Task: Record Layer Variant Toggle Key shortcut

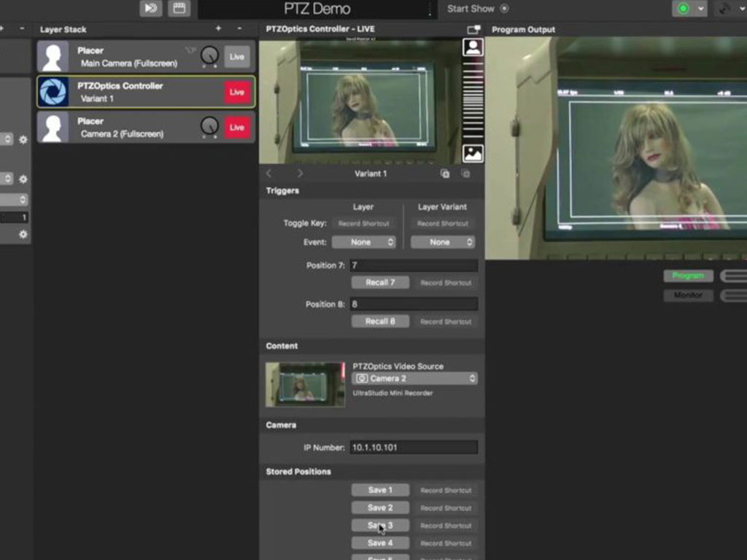Action: 443,223
